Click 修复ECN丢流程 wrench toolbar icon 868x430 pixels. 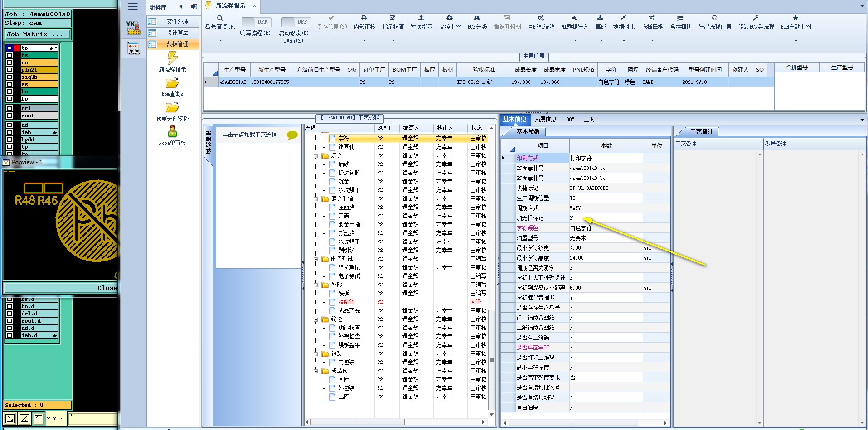tap(756, 18)
